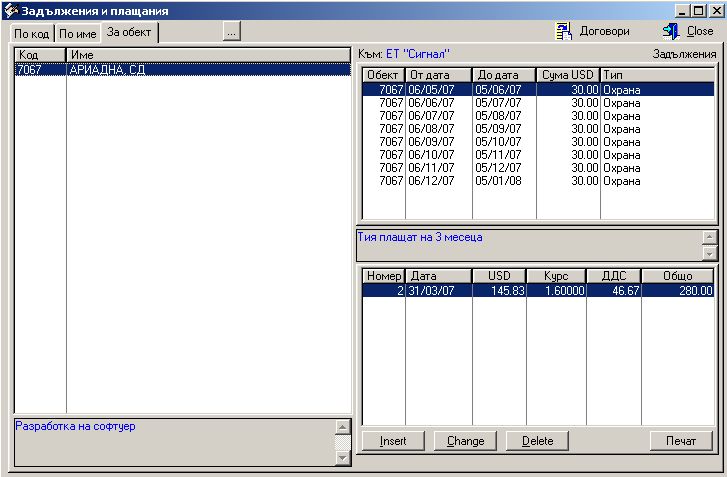
Task: Click the ET "Сигнал" company name
Action: click(x=418, y=54)
